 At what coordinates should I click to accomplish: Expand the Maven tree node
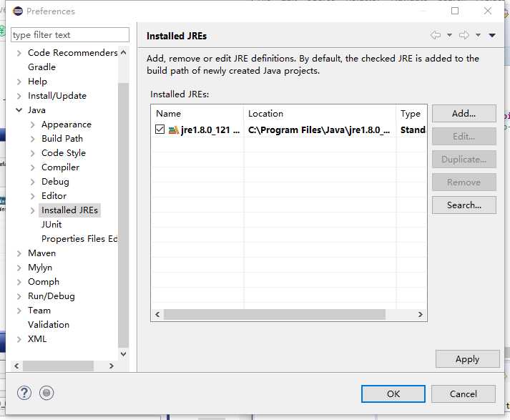point(19,253)
